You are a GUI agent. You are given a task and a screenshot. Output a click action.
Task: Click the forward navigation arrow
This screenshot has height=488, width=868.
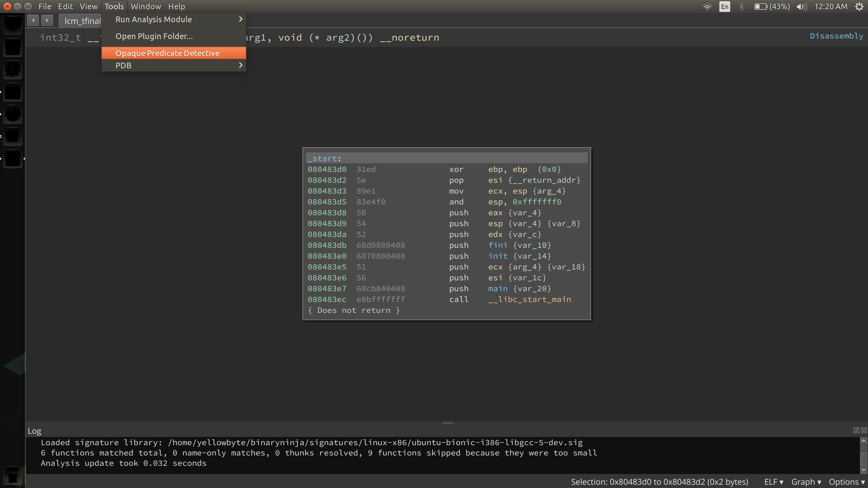47,21
